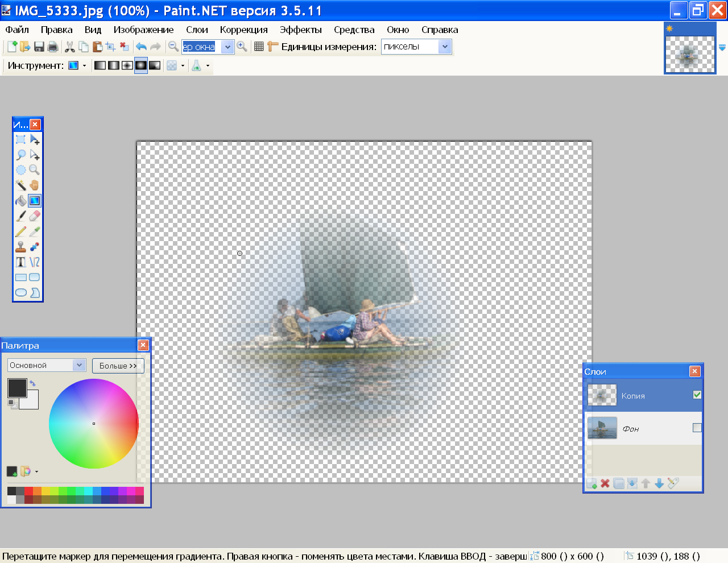Click the Zoom Out toolbar icon

174,47
